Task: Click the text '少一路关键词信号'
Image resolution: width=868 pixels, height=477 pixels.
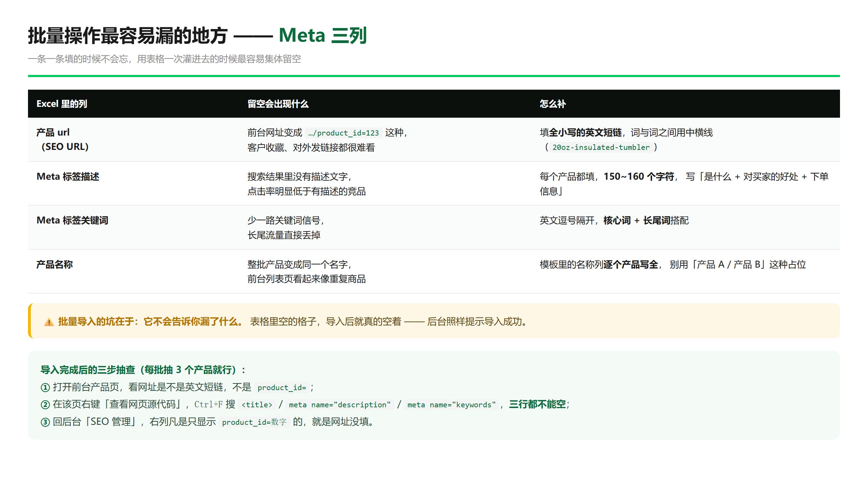Action: tap(284, 220)
